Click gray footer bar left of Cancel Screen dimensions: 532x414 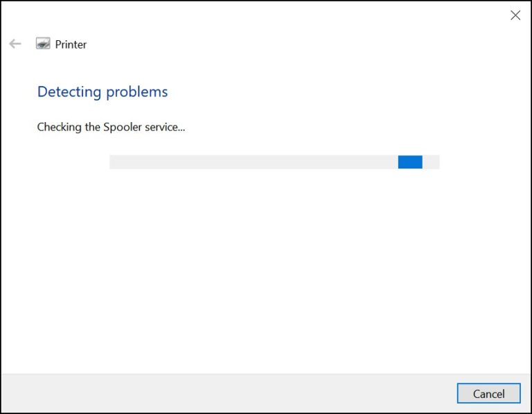[x=222, y=393]
